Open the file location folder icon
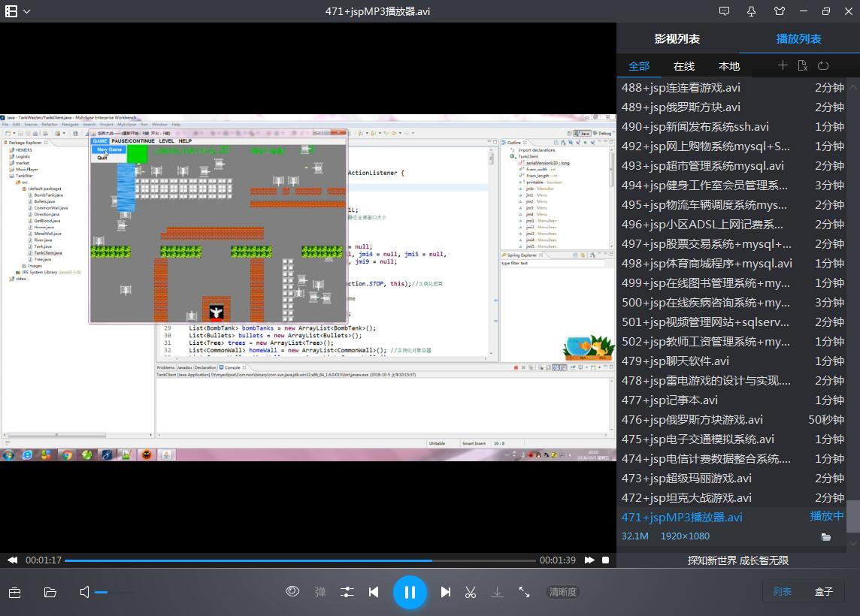Image resolution: width=860 pixels, height=616 pixels. coord(826,537)
